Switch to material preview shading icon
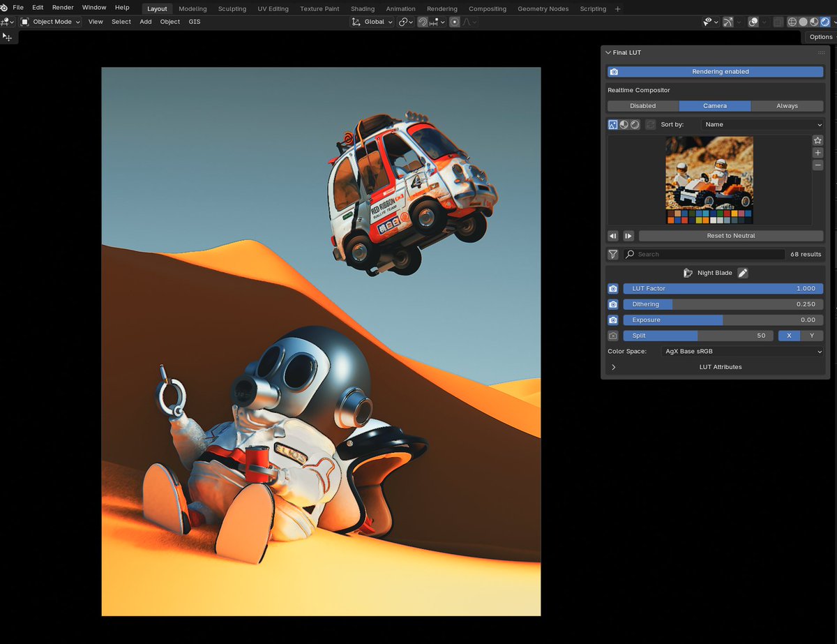837x644 pixels. point(814,22)
